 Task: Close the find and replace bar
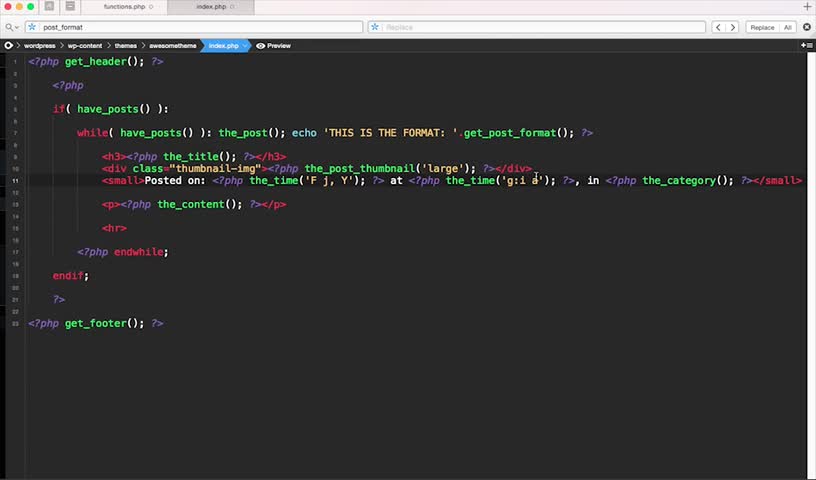click(807, 27)
